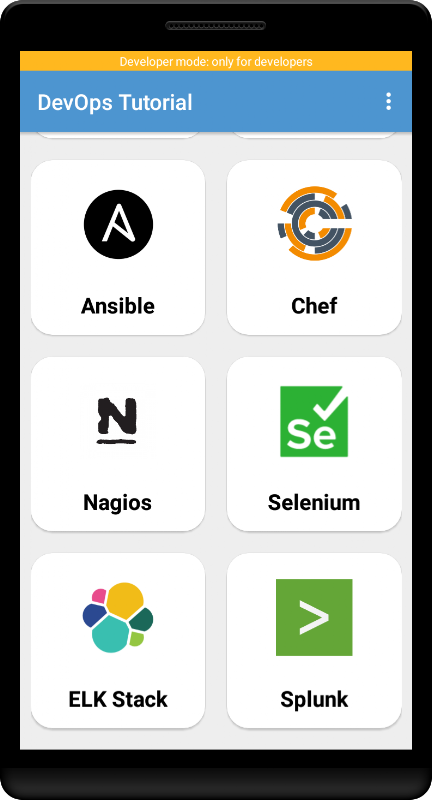432x800 pixels.
Task: Select the Nagios label text
Action: (x=118, y=503)
